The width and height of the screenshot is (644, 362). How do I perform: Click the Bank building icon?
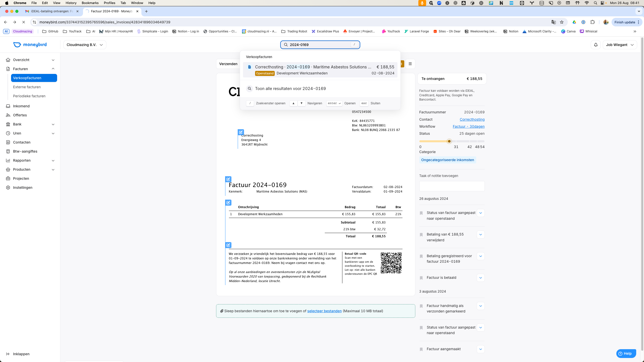tap(8, 124)
